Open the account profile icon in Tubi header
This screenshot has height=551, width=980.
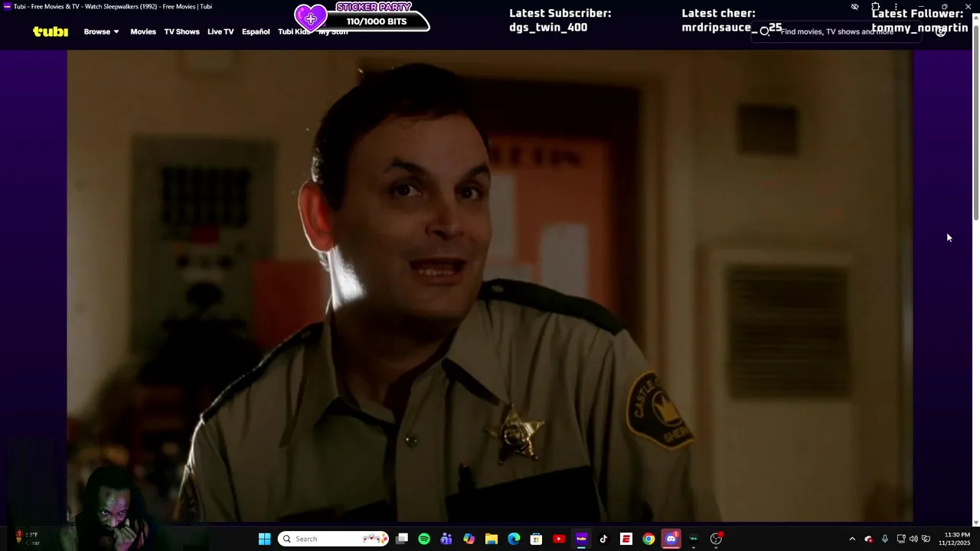941,31
